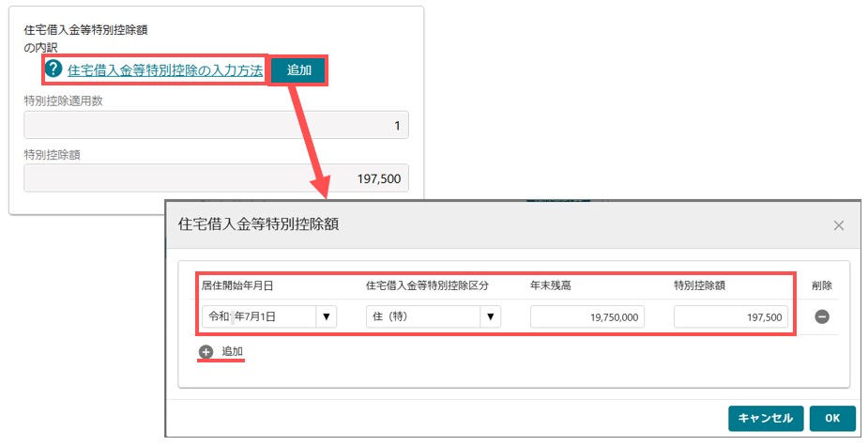Open the 居住開始年月日 date dropdown
This screenshot has height=446, width=868.
269,317
